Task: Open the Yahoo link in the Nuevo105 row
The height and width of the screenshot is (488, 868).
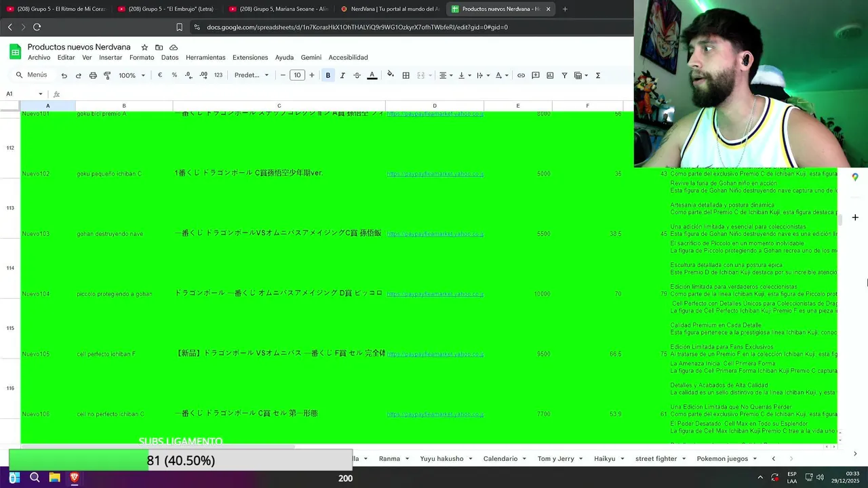Action: point(435,354)
